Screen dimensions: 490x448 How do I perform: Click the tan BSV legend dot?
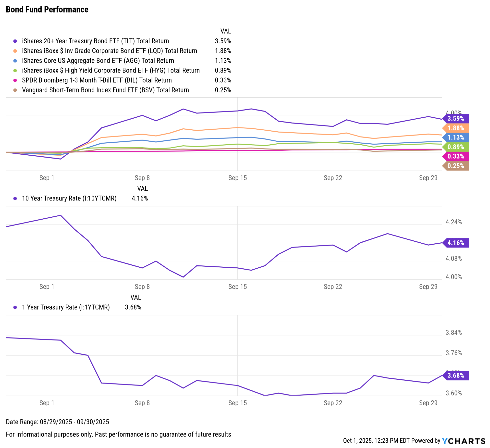tap(15, 90)
